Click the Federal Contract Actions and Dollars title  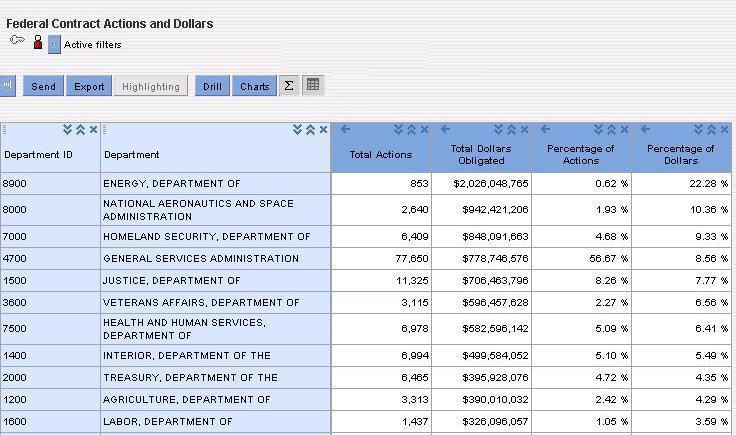click(x=110, y=23)
